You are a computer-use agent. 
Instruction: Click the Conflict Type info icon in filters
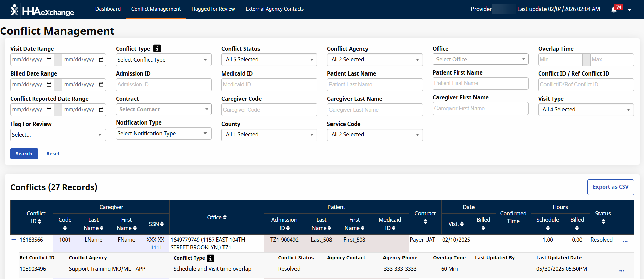tap(157, 49)
